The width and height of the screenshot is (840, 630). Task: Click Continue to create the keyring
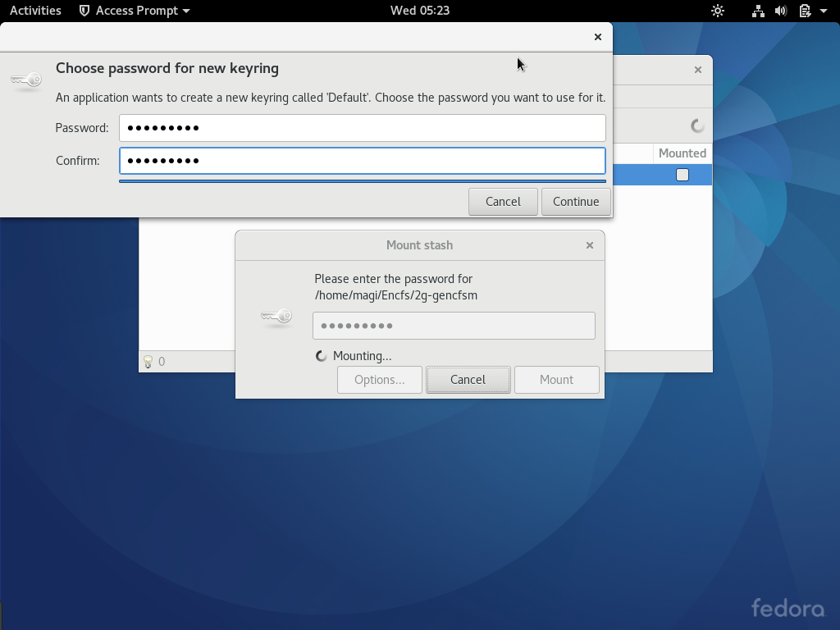pos(576,202)
